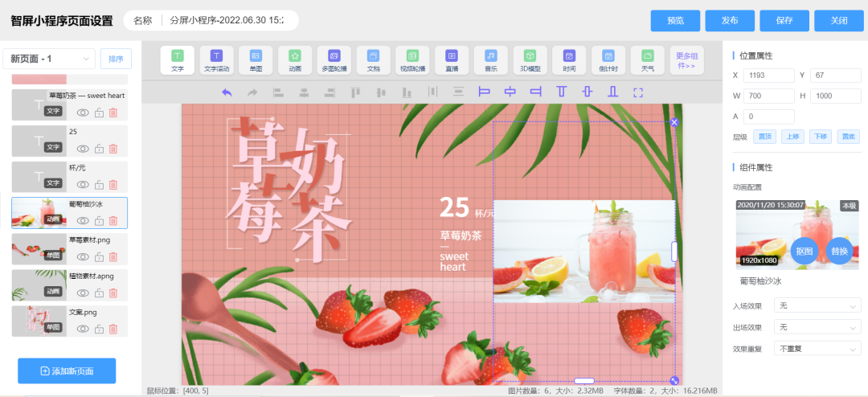Click 抠图 cutout button on thumbnail
Viewport: 868px width, 397px height.
[x=805, y=251]
